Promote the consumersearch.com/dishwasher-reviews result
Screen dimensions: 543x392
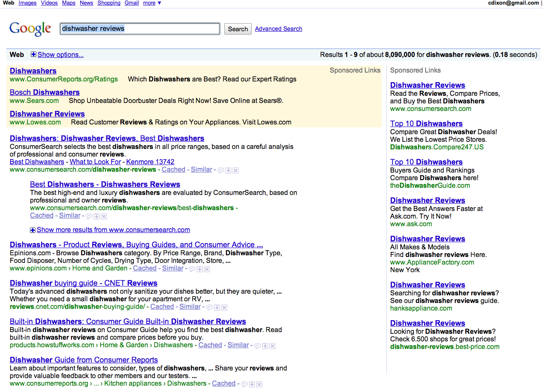[228, 170]
